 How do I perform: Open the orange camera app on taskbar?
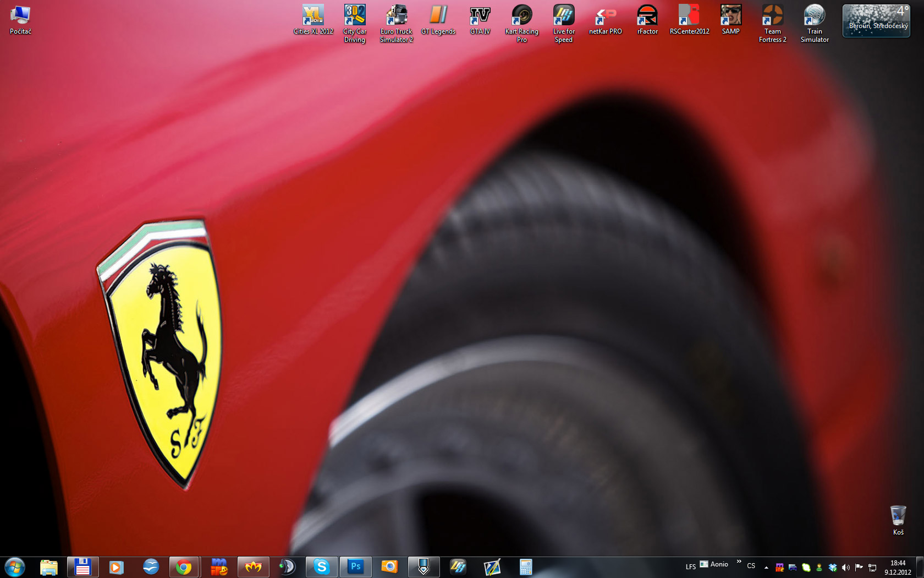pyautogui.click(x=389, y=567)
